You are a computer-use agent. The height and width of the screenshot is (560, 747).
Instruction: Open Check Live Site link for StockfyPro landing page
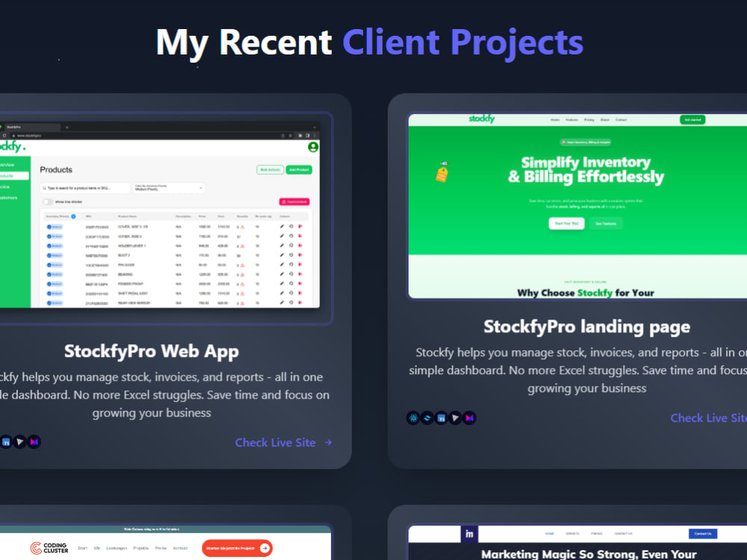(x=708, y=417)
